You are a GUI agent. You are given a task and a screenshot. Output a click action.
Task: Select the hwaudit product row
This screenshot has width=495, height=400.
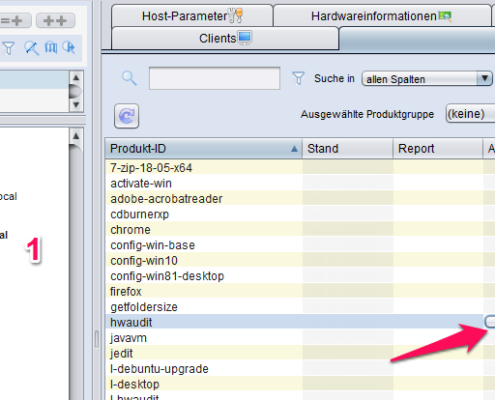coord(300,322)
